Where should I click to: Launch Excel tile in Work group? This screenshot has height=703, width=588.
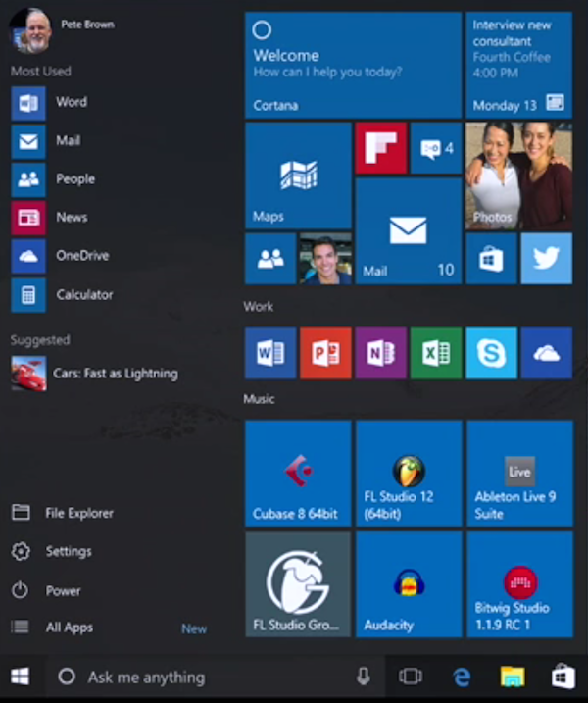coord(436,353)
